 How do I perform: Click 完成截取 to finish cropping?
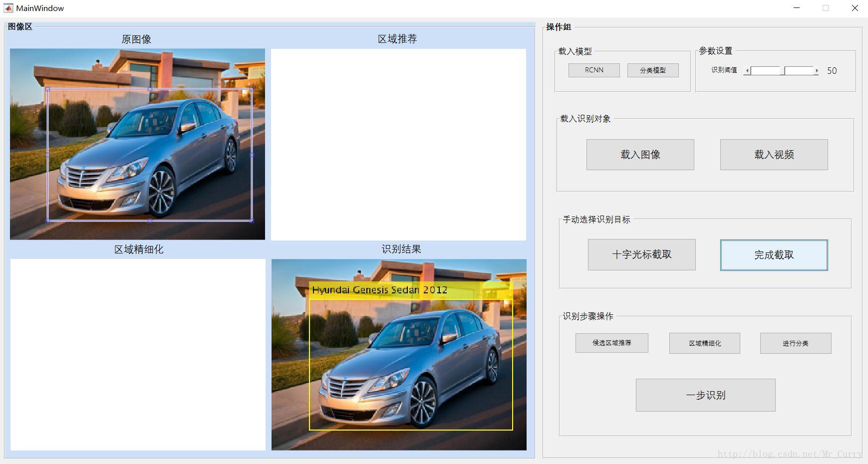[x=774, y=255]
